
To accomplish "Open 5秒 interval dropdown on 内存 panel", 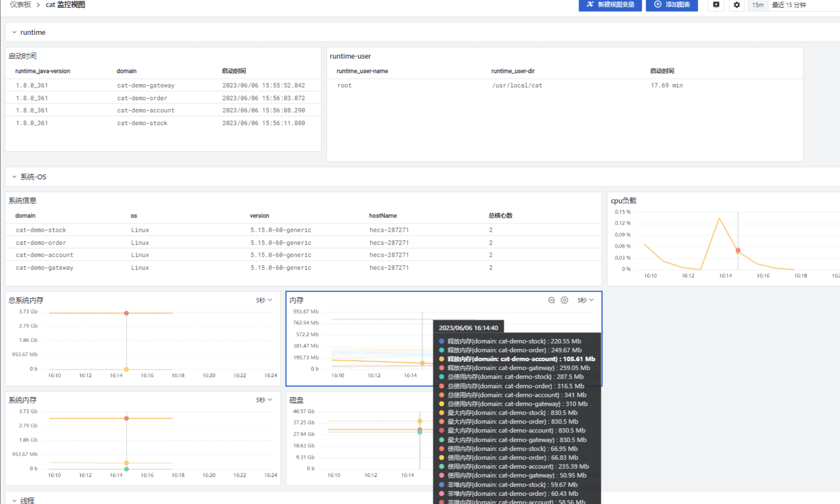I will [x=585, y=300].
